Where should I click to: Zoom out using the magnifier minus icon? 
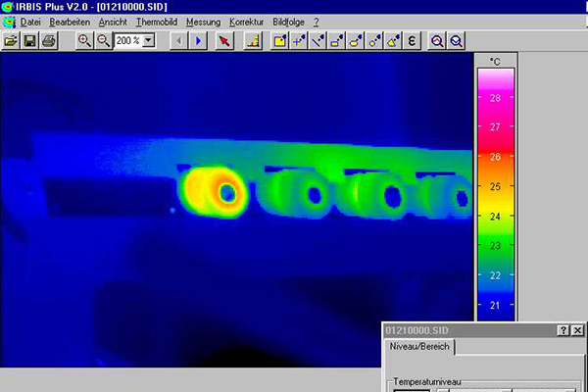click(103, 41)
